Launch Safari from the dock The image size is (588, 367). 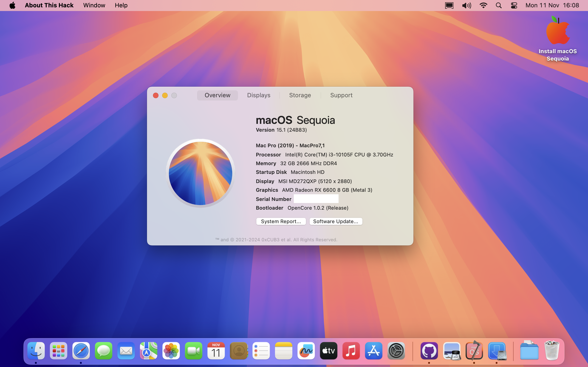[81, 351]
